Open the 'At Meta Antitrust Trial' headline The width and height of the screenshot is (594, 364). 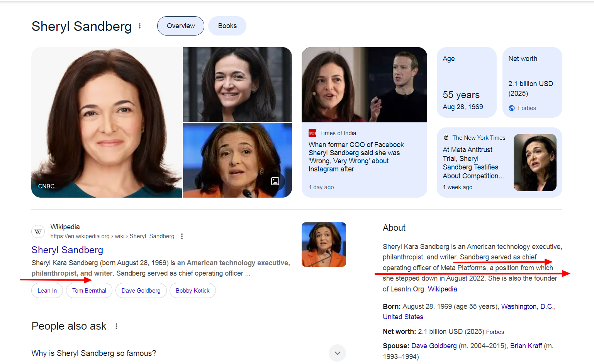click(474, 163)
